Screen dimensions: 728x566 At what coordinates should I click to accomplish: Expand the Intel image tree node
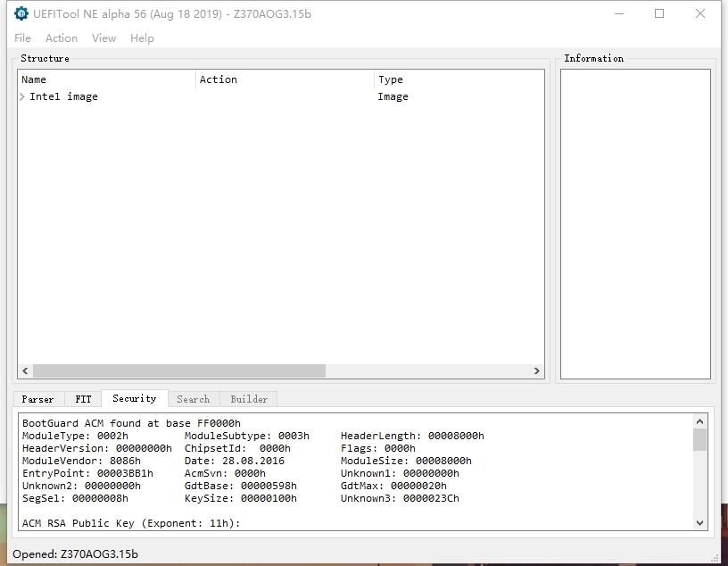pyautogui.click(x=22, y=96)
